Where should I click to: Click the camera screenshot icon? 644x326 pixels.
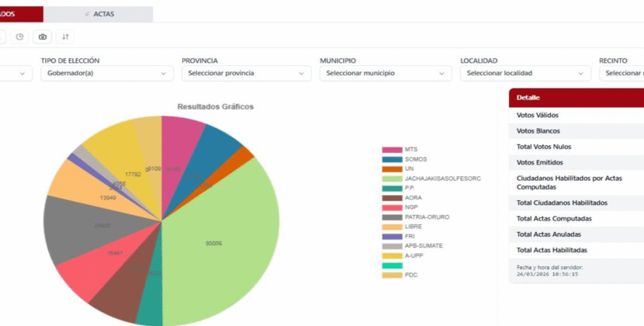point(43,37)
